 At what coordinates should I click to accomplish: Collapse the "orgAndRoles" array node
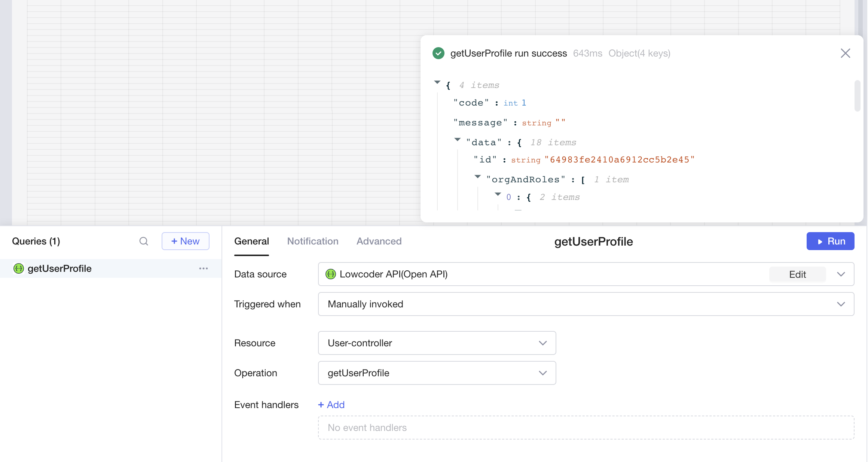point(477,177)
